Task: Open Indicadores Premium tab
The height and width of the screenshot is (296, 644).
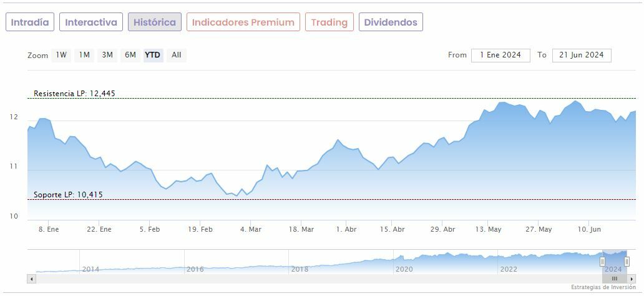Action: pyautogui.click(x=243, y=22)
